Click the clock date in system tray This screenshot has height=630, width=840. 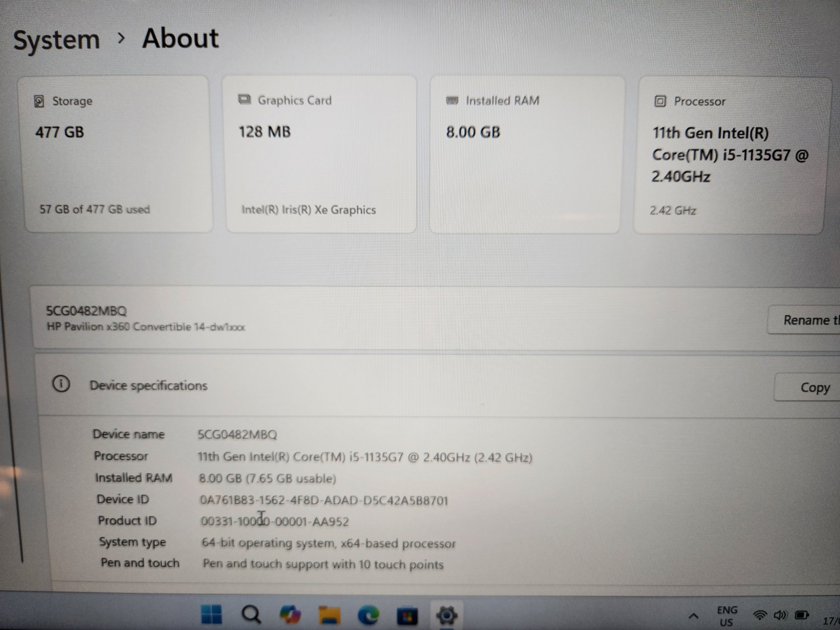point(831,621)
